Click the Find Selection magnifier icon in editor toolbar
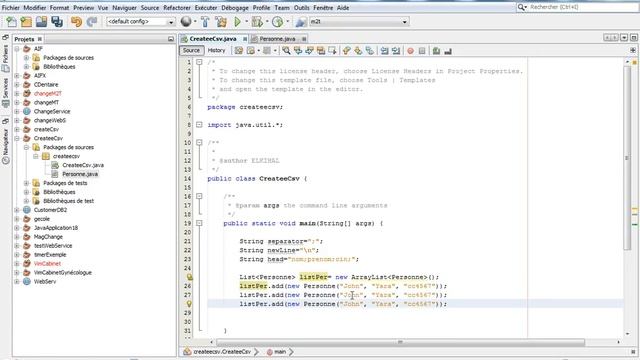Image resolution: width=640 pixels, height=360 pixels. click(287, 51)
